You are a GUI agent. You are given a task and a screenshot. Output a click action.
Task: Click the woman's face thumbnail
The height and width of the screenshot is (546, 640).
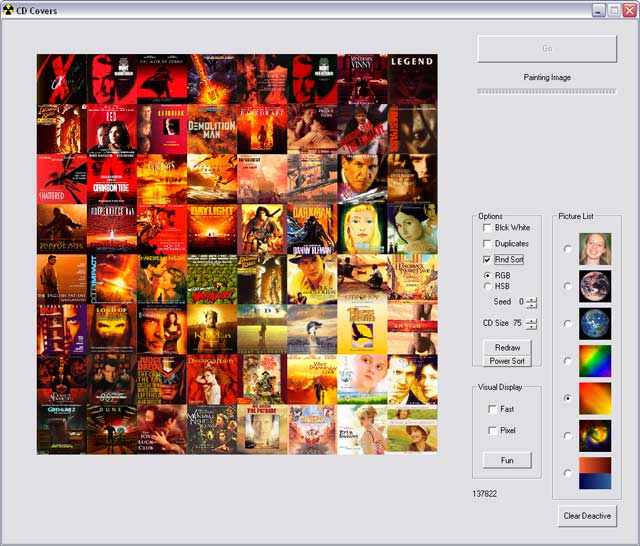click(x=595, y=249)
